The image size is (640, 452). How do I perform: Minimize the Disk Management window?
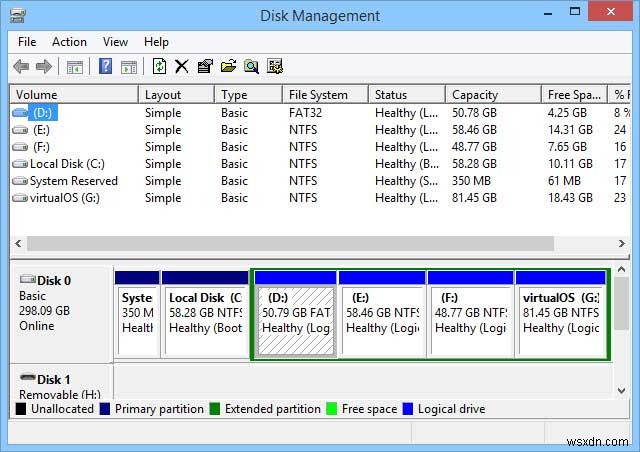(548, 12)
